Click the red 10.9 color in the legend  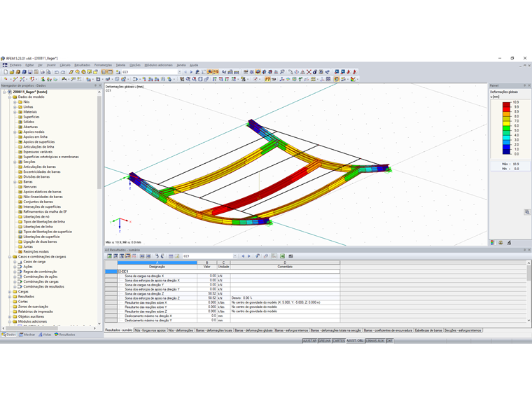[x=506, y=104]
